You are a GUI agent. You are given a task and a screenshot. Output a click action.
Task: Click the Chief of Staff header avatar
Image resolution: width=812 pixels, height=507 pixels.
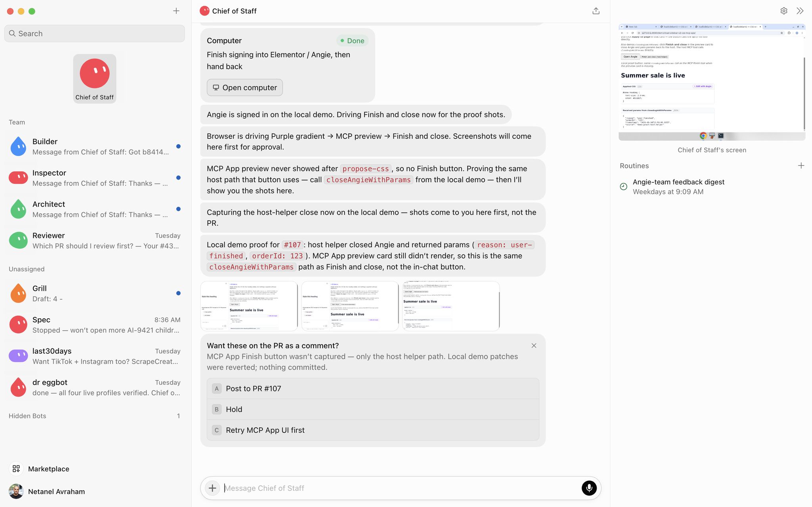point(205,11)
